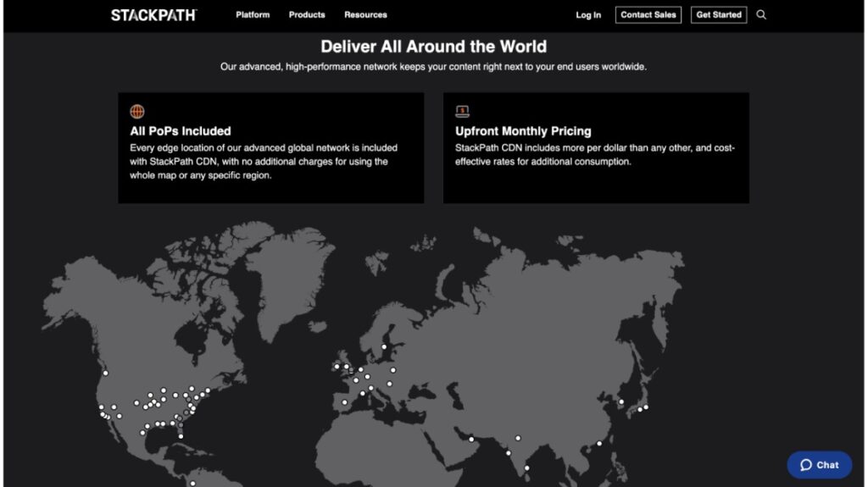Click the globe icon above All PoPs Included
868x487 pixels.
click(x=137, y=111)
